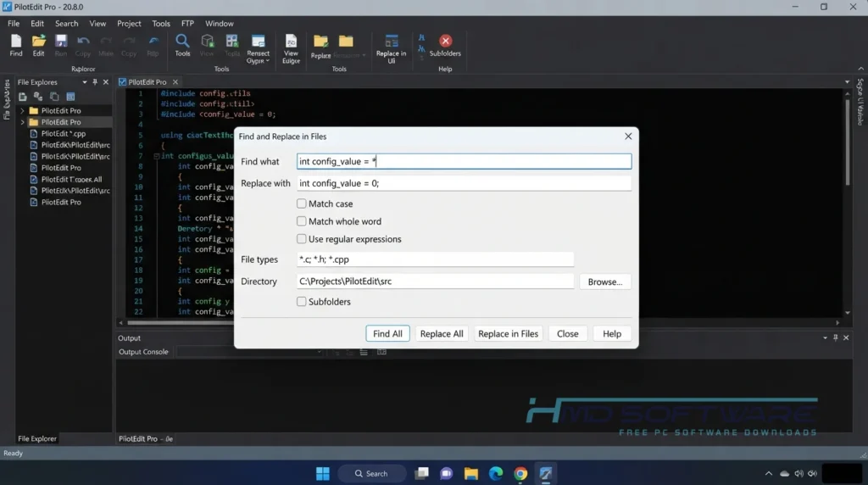Open the Edit menu
This screenshot has height=485, width=868.
(37, 23)
